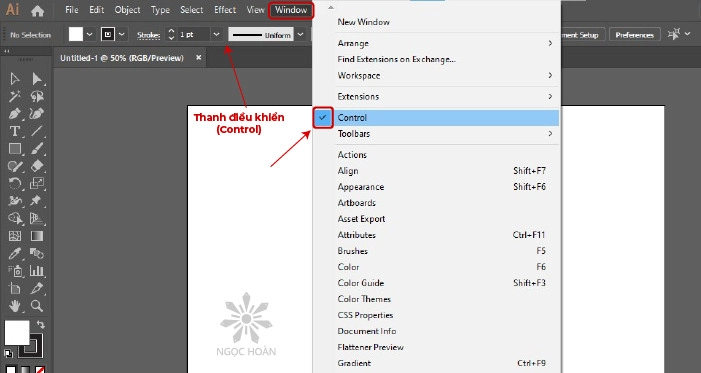Select the Eyedropper tool

tap(15, 254)
